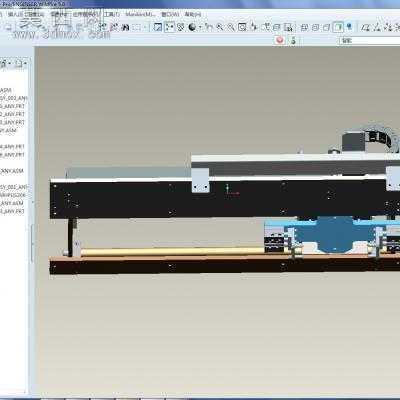The height and width of the screenshot is (400, 400).
Task: Expand the appearance gallery dropdown arrow
Action: pos(200,27)
